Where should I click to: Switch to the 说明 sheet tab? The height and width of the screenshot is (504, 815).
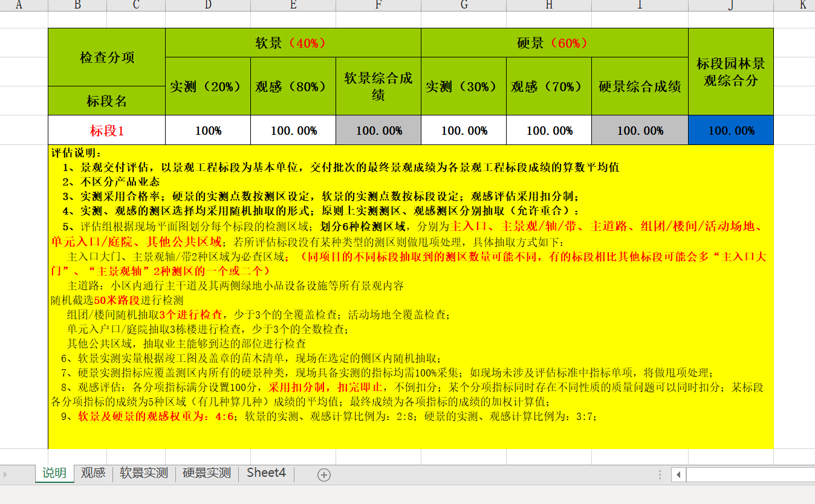point(54,473)
